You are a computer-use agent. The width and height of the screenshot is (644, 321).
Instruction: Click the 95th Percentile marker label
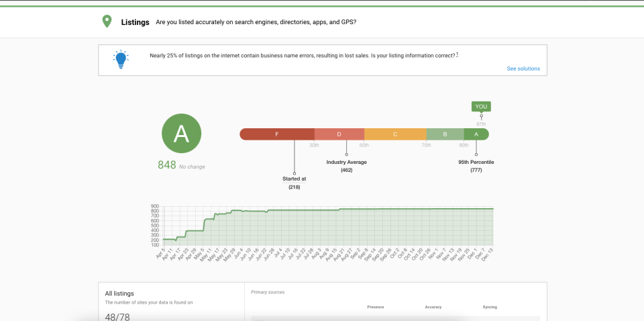click(x=476, y=162)
